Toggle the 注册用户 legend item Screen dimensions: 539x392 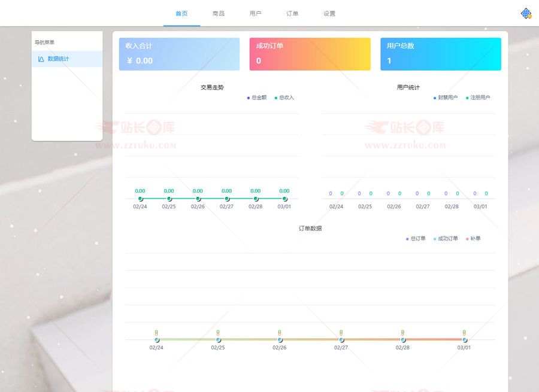pyautogui.click(x=478, y=98)
